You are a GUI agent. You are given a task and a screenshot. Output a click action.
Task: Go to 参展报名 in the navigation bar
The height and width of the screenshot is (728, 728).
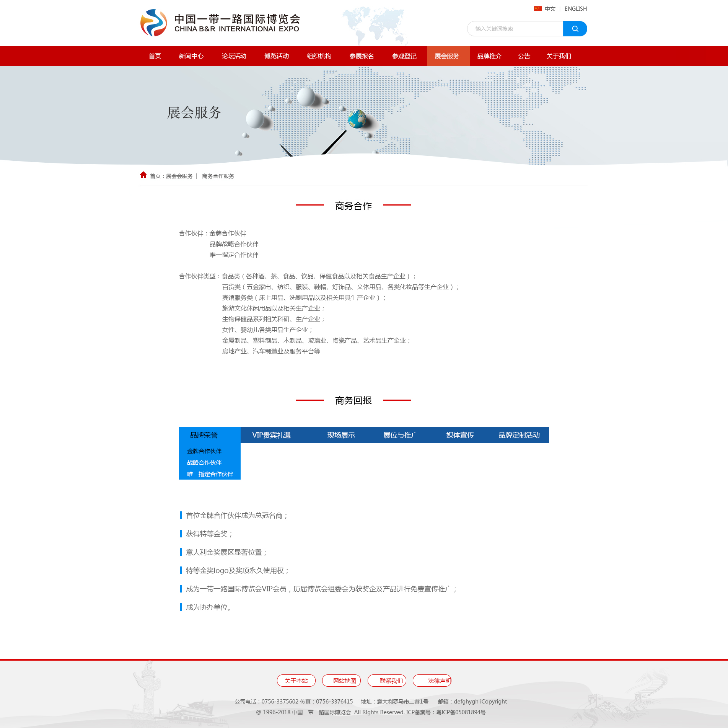362,56
